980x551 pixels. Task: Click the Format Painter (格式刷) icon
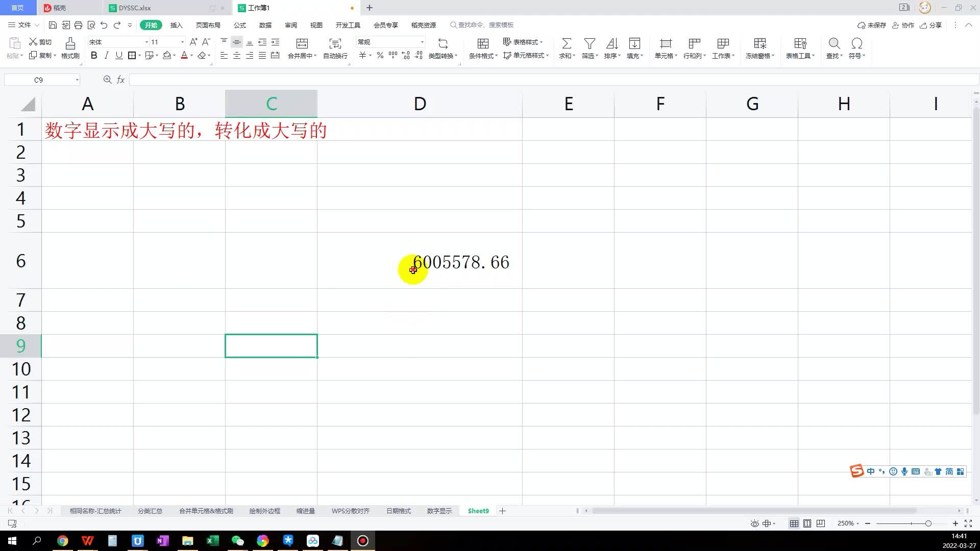tap(70, 43)
